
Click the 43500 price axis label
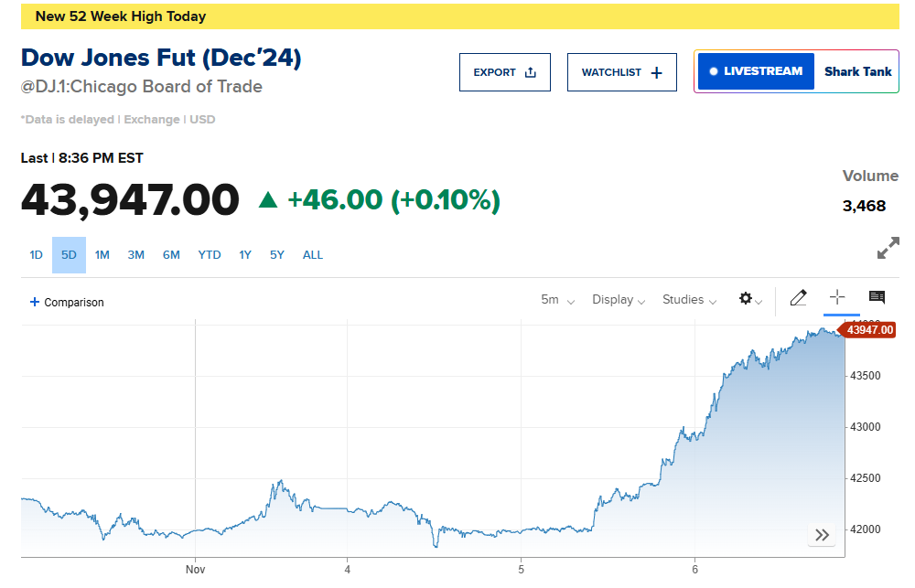pyautogui.click(x=866, y=376)
